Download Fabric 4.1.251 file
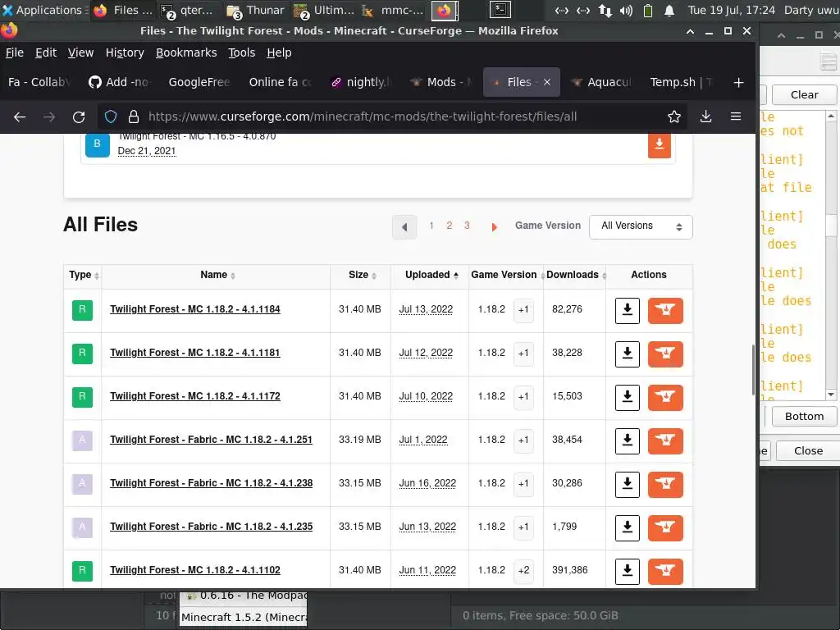 (x=628, y=441)
